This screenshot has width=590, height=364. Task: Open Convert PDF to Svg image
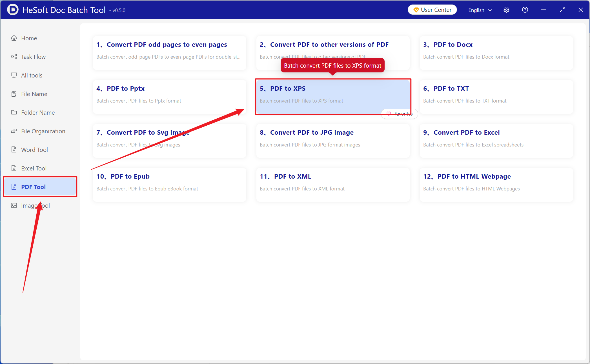click(169, 141)
